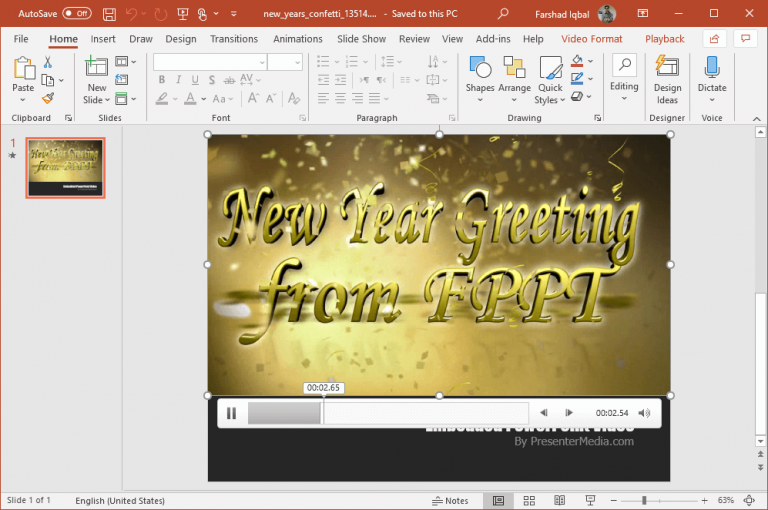Click the Clear All Formatting icon
Image resolution: width=768 pixels, height=510 pixels.
click(x=294, y=98)
